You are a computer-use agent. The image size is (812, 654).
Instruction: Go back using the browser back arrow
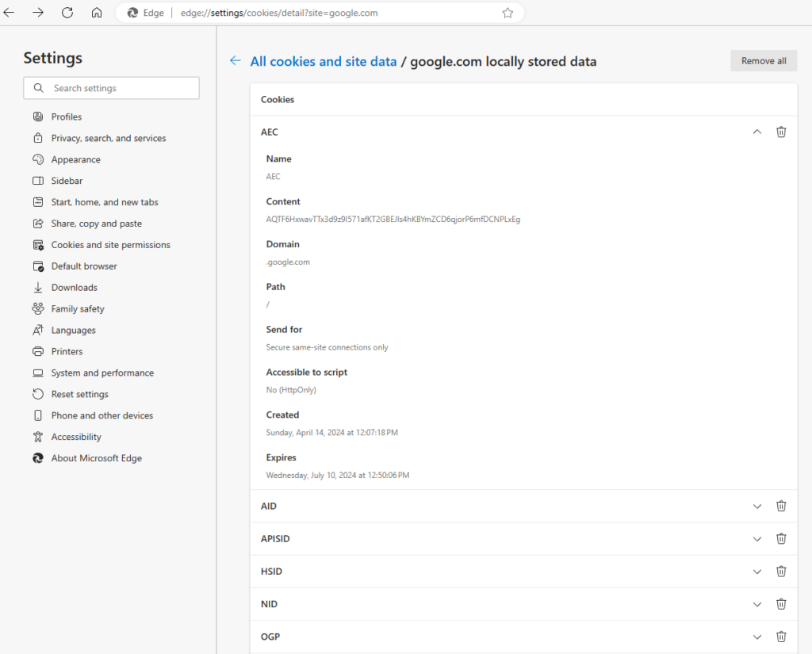9,13
